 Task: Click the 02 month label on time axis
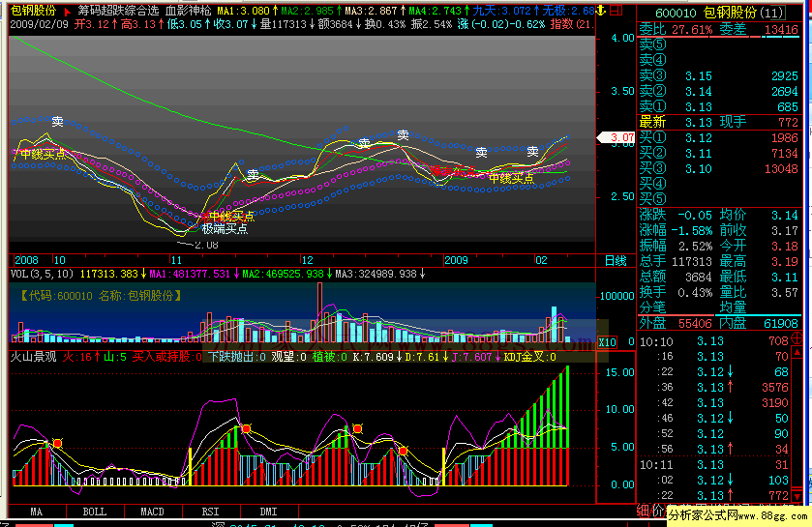pos(541,260)
